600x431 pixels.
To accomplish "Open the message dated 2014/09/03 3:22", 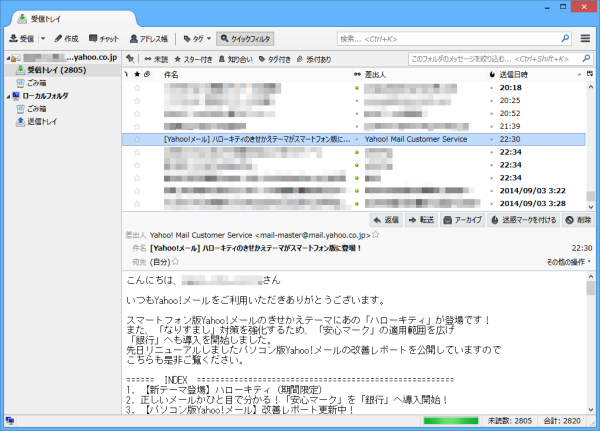I will [354, 191].
